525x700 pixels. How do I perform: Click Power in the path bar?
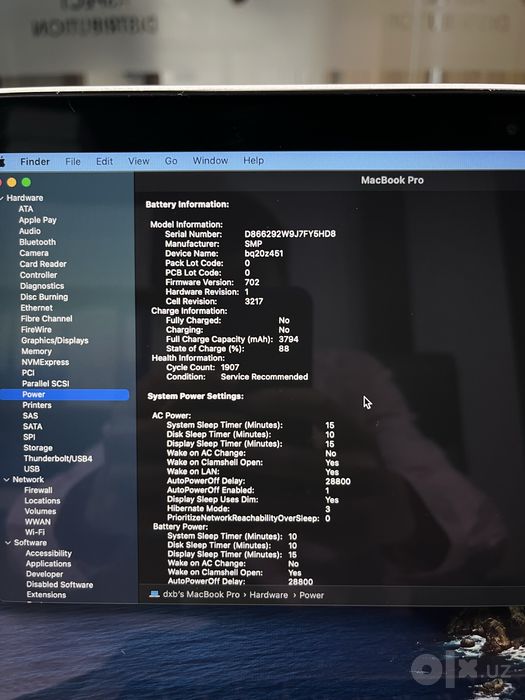(x=312, y=596)
